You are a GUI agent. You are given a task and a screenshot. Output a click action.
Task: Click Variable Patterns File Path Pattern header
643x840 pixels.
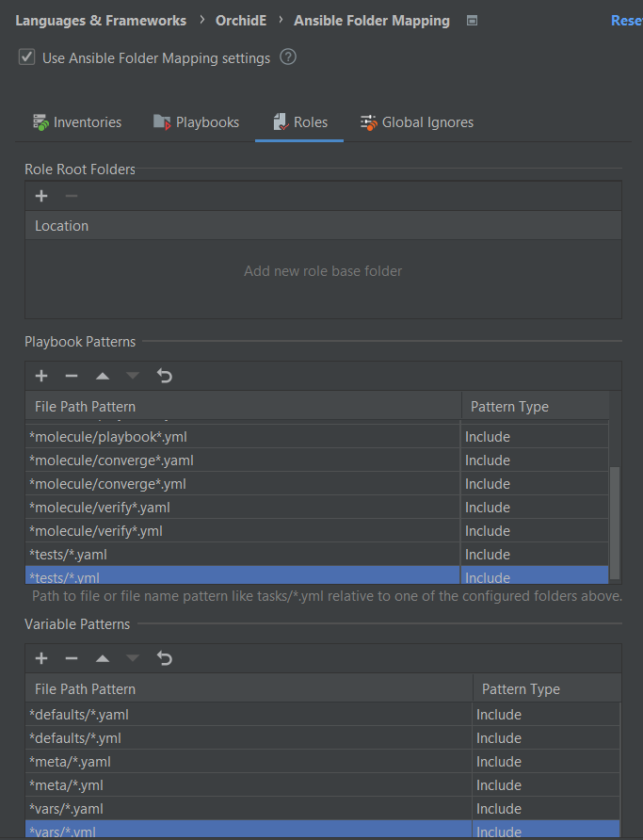(249, 688)
